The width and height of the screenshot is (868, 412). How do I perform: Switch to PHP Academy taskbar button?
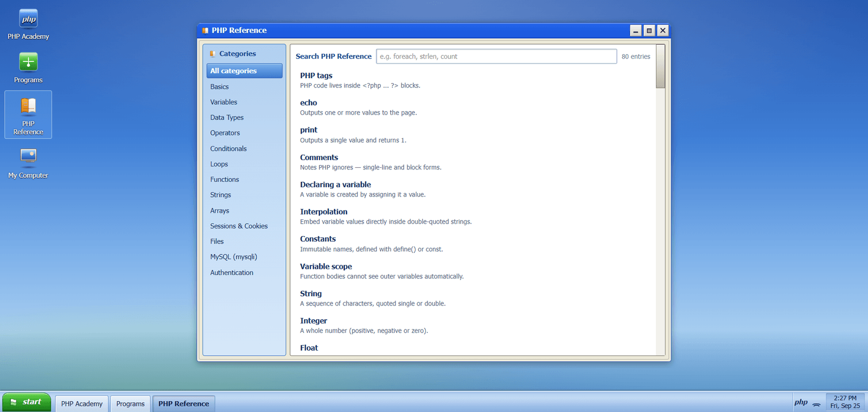(82, 403)
